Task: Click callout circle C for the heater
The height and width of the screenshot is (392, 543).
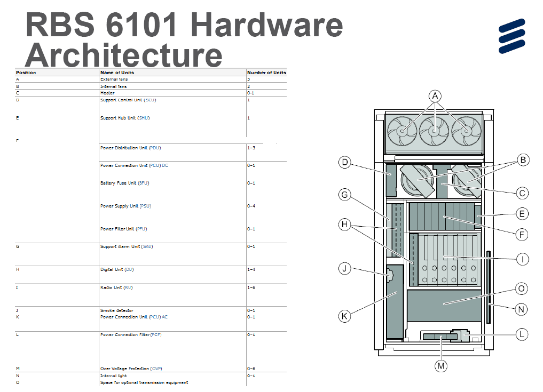Action: pyautogui.click(x=522, y=194)
